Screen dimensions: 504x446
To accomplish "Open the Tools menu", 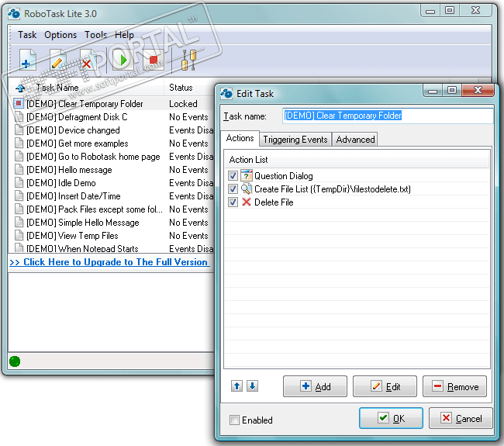I will point(96,35).
